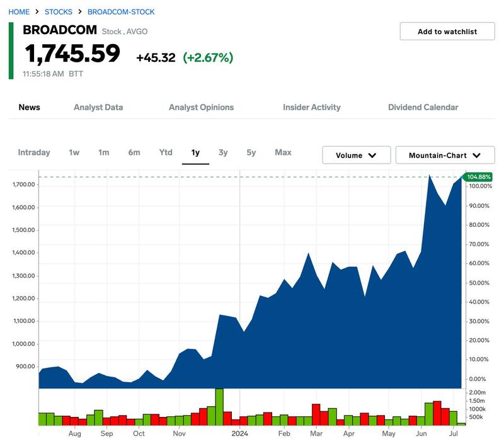This screenshot has width=504, height=444.
Task: Click the 104.88% green price tag
Action: (x=478, y=177)
